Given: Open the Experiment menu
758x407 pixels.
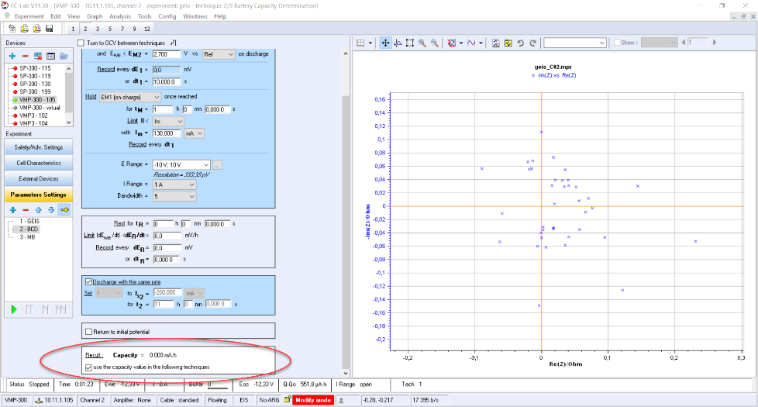Looking at the screenshot, I should pyautogui.click(x=29, y=16).
